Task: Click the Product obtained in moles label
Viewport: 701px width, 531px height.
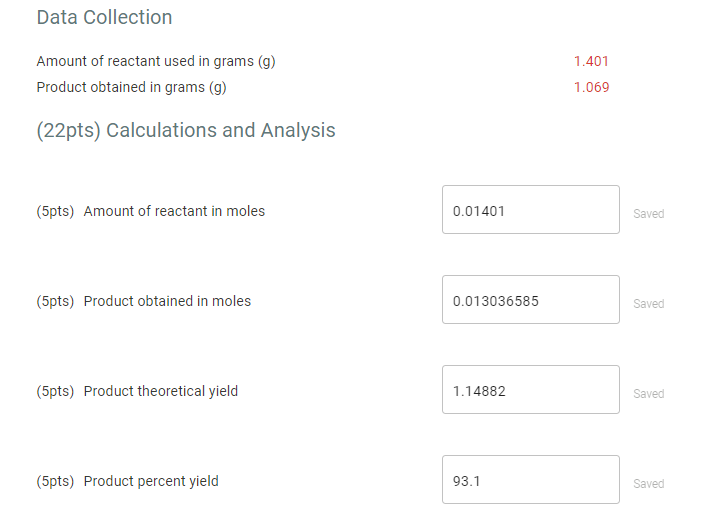Action: (167, 301)
